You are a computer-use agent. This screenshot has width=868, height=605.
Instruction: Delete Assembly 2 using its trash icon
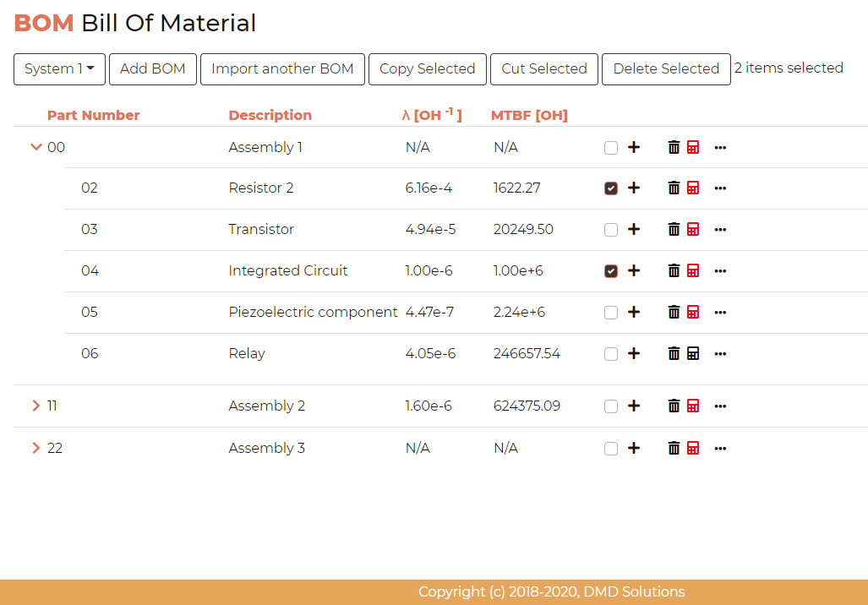pyautogui.click(x=674, y=406)
